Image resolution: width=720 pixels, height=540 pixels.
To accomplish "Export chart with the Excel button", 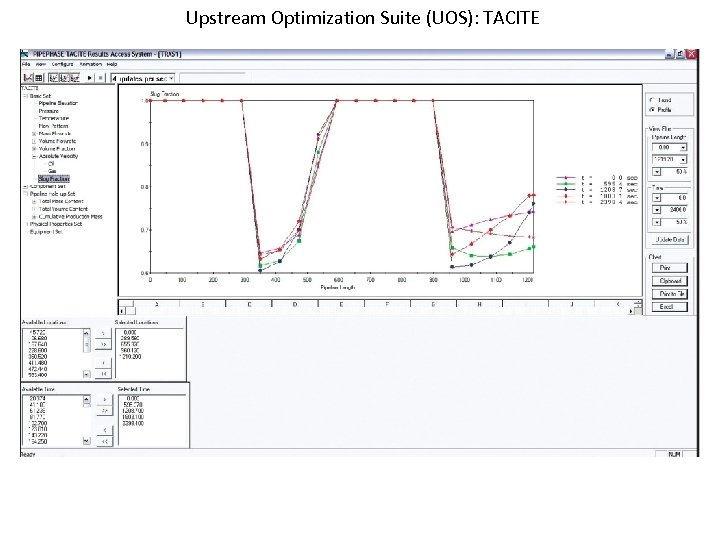I will (x=669, y=307).
